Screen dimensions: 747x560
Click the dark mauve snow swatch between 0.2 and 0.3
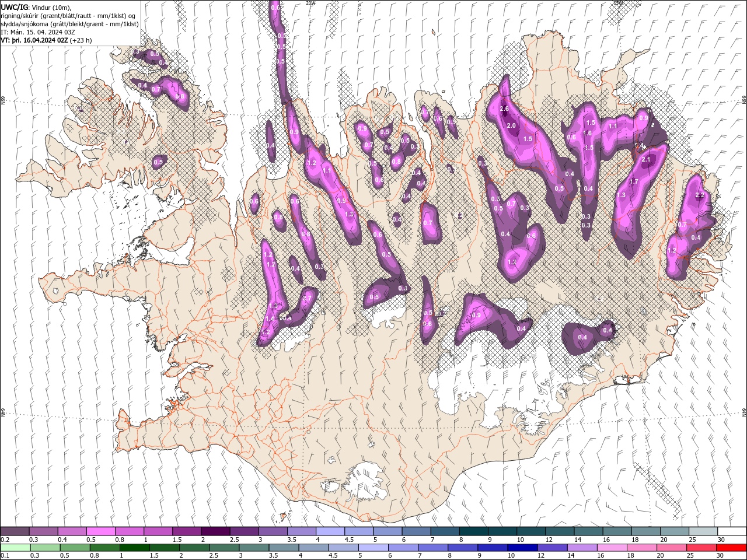pyautogui.click(x=15, y=531)
